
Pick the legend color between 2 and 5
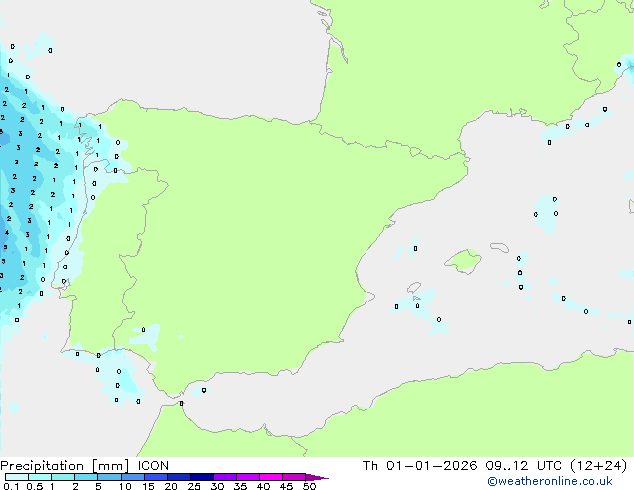(86, 478)
